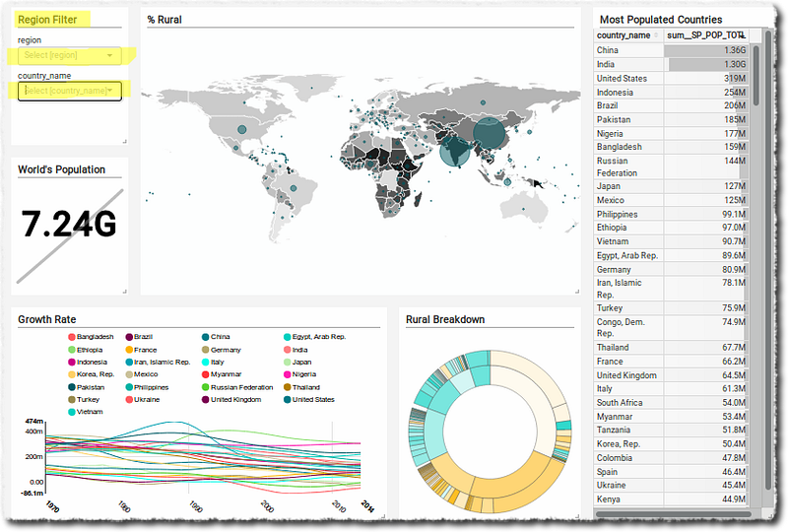788x532 pixels.
Task: Click the Colombia row in the table
Action: [671, 458]
